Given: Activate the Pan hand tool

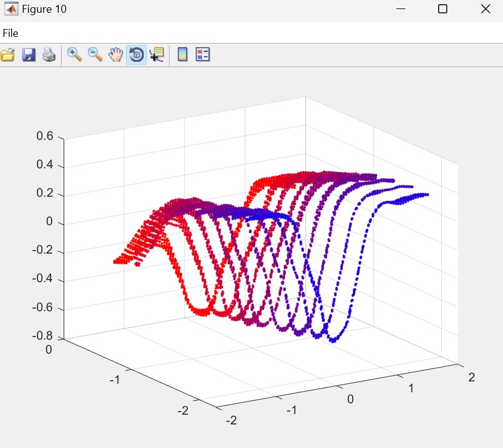Looking at the screenshot, I should tap(115, 55).
